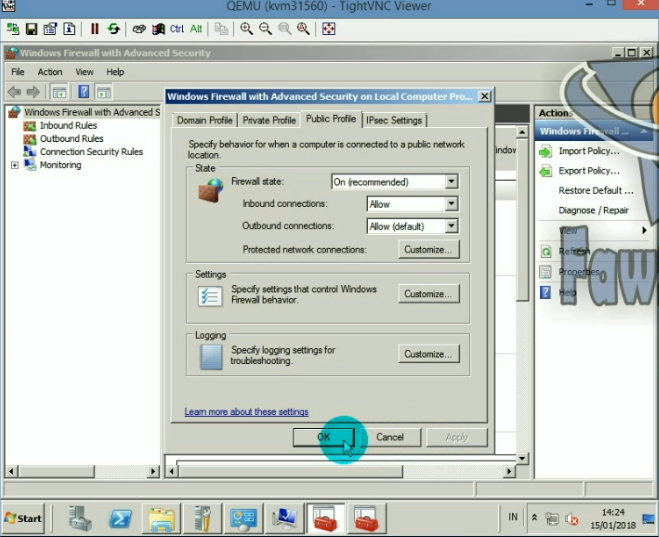Image resolution: width=659 pixels, height=537 pixels.
Task: Expand the Monitoring tree node
Action: coord(15,165)
